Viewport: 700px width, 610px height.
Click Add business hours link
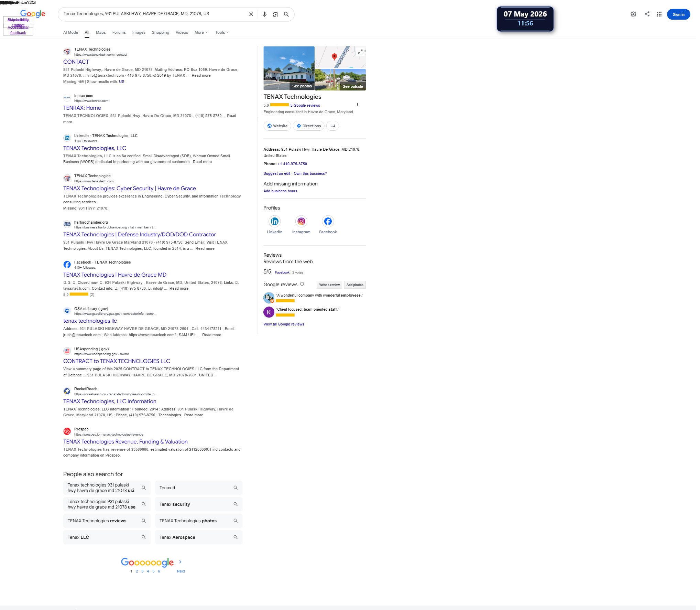click(280, 191)
